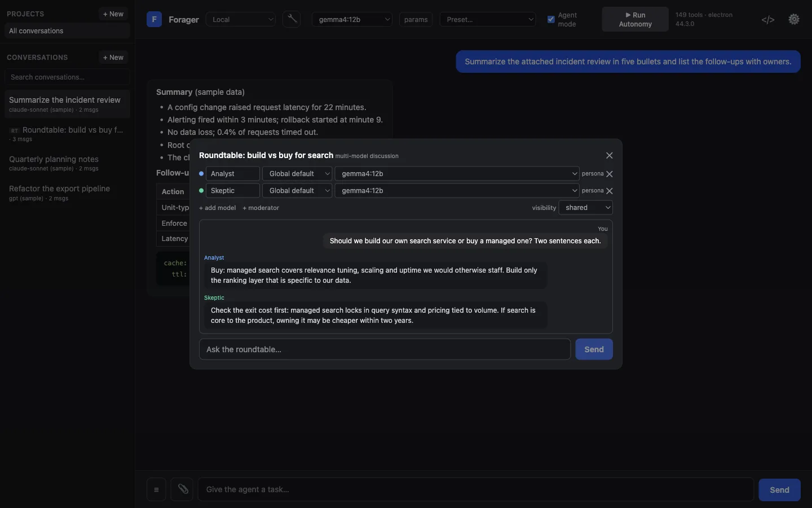Open Analyst's Global default dropdown
The width and height of the screenshot is (812, 508).
click(297, 174)
